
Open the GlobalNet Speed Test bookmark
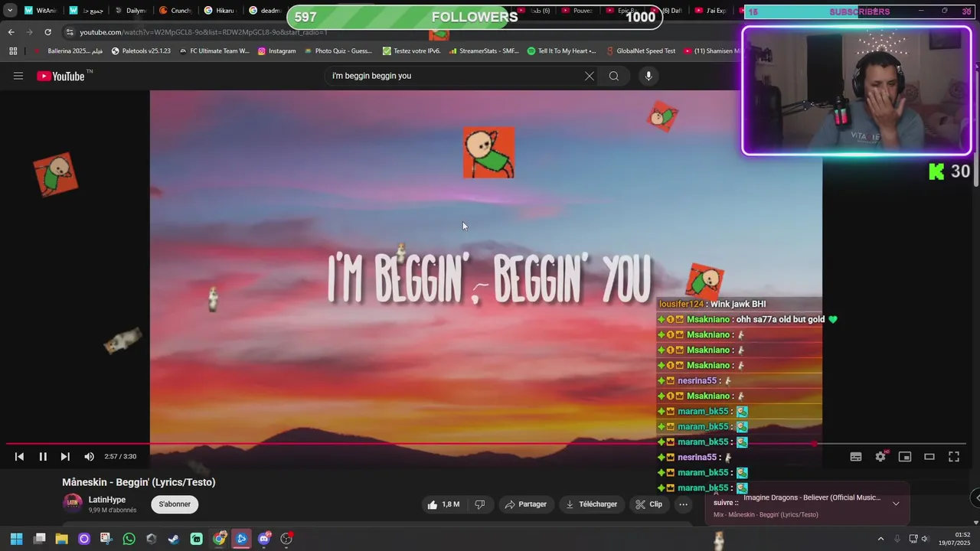pos(640,51)
